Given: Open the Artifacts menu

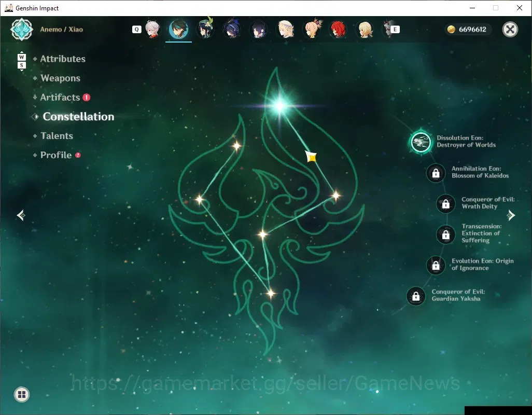Looking at the screenshot, I should pos(60,98).
